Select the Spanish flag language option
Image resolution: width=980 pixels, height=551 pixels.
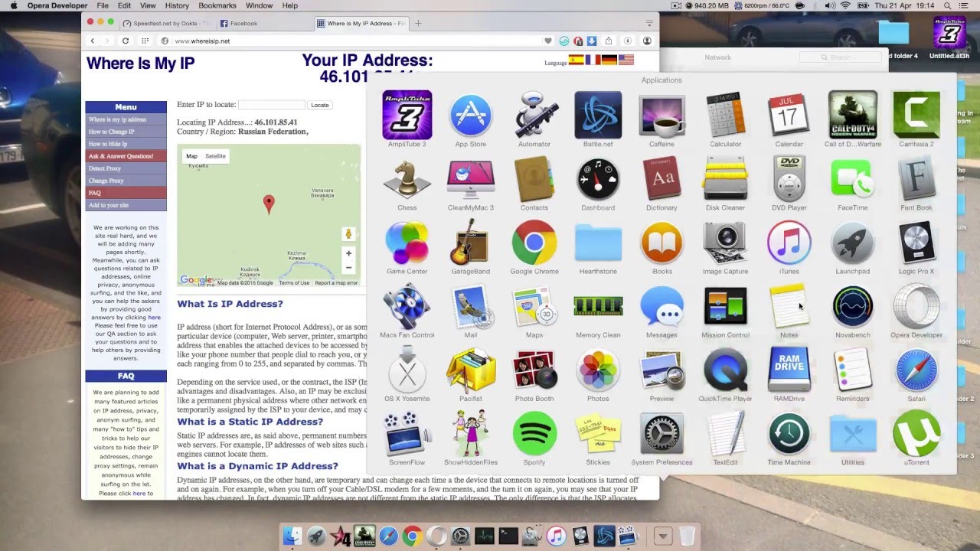(x=576, y=60)
